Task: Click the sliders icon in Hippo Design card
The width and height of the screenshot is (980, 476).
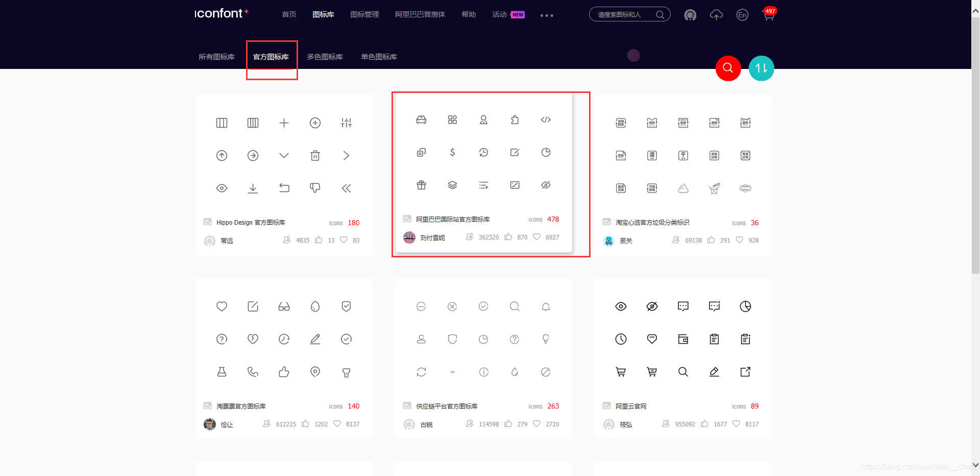Action: click(x=346, y=123)
